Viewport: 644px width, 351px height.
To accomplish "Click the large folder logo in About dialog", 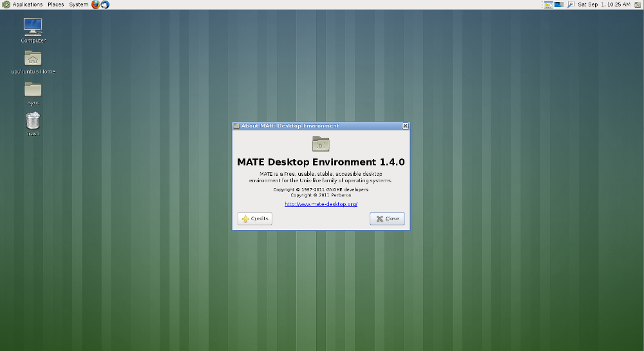I will pos(321,144).
